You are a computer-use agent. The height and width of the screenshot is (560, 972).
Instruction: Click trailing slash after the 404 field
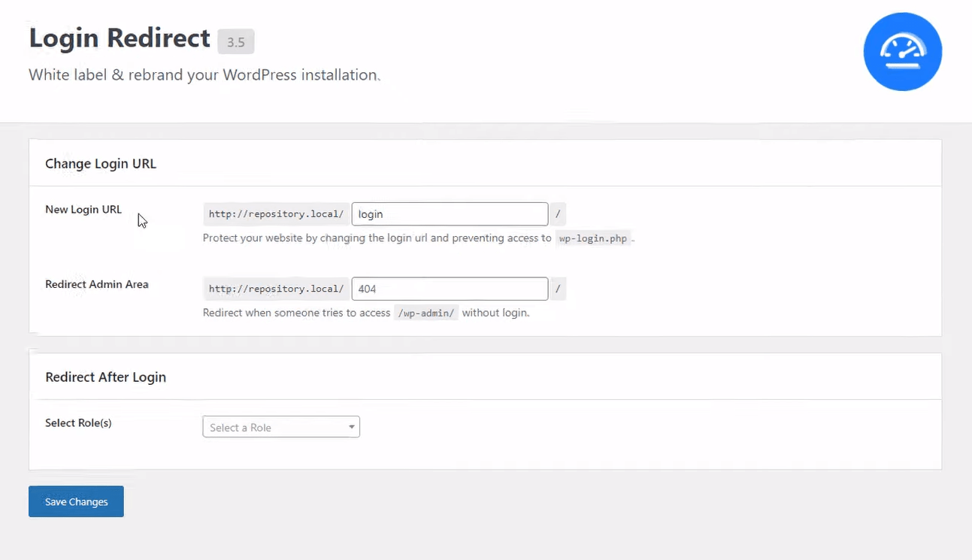point(558,289)
